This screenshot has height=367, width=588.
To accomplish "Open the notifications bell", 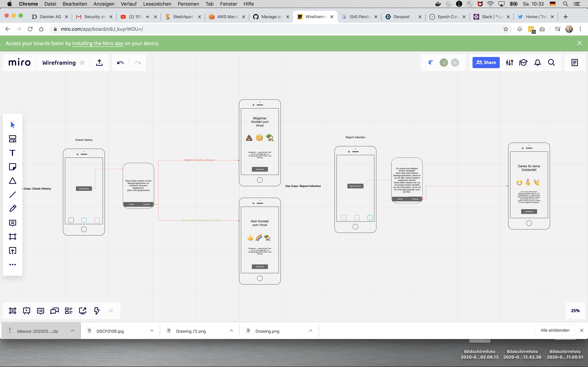I will [537, 63].
